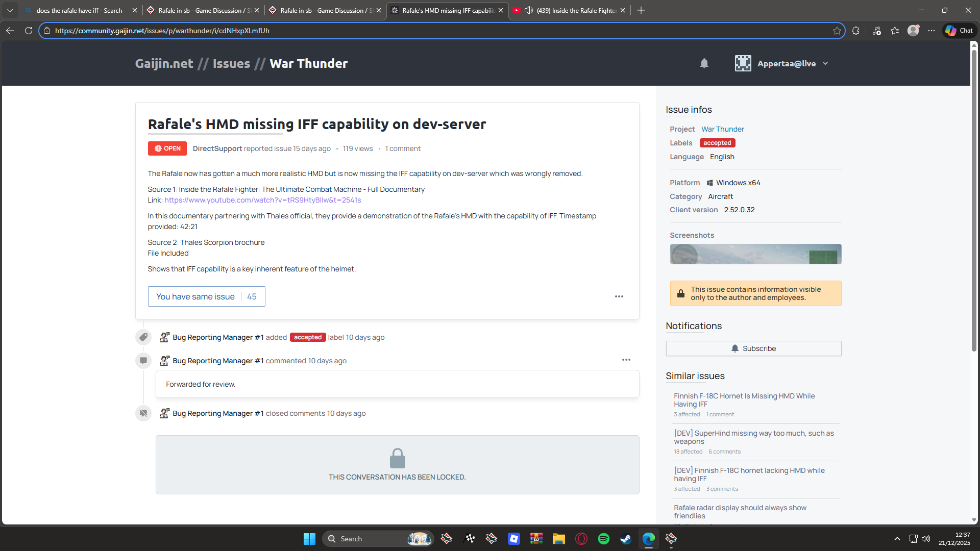
Task: Expand the Appertaa@live account dropdown
Action: point(825,63)
